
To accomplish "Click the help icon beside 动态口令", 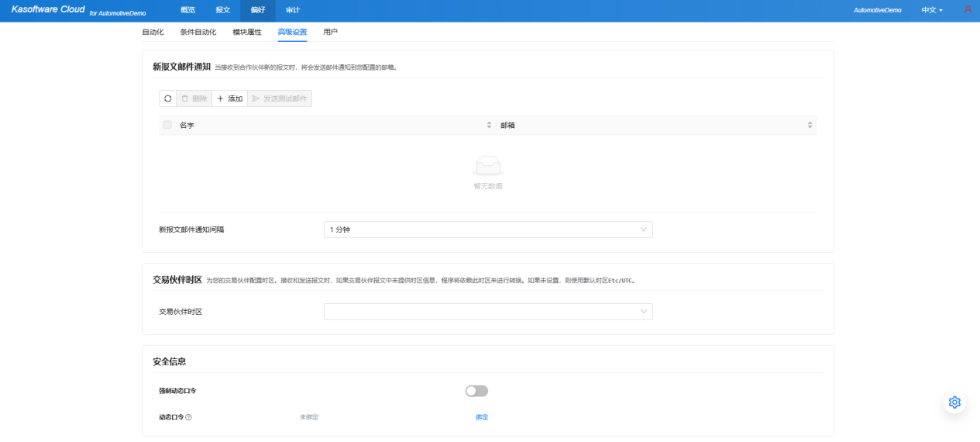I will [188, 417].
